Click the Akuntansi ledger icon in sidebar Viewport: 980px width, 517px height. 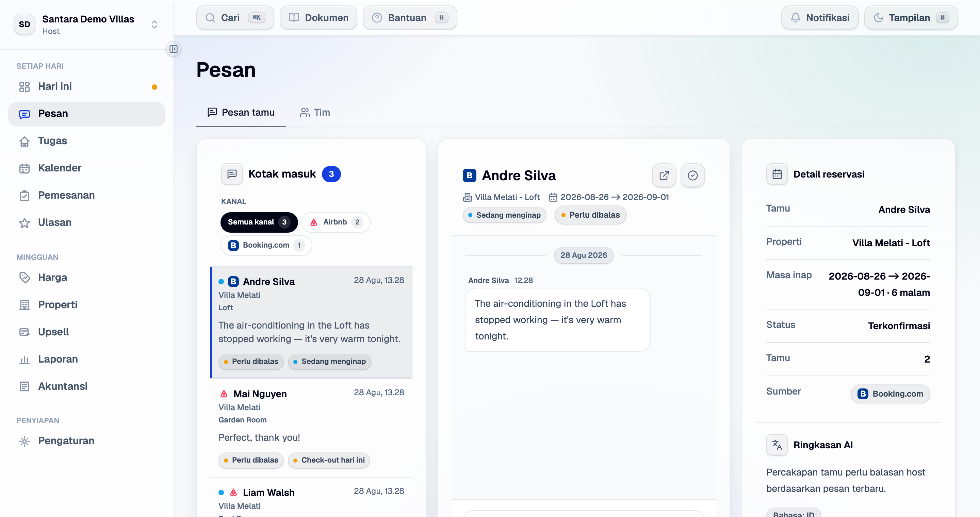pos(24,387)
